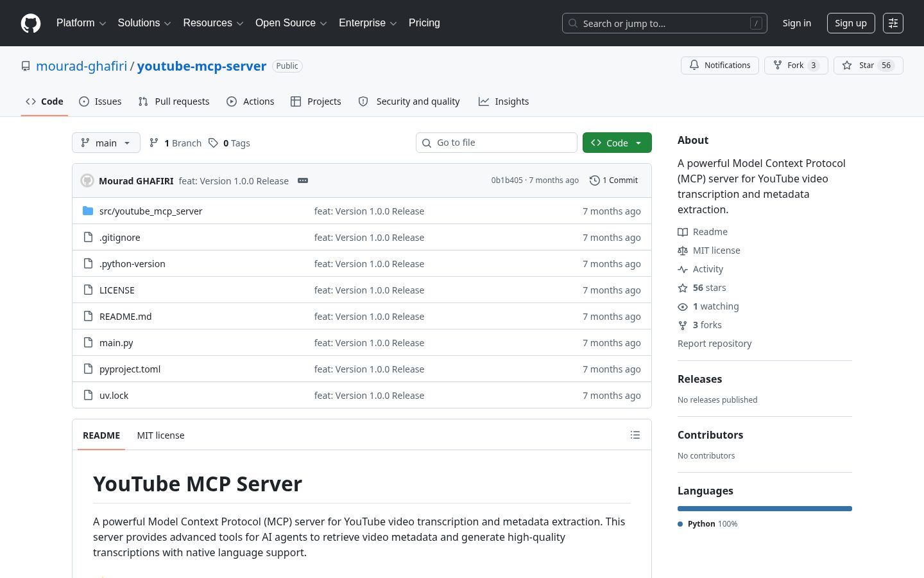This screenshot has width=924, height=578.
Task: Open the README outline icon
Action: pyautogui.click(x=635, y=435)
